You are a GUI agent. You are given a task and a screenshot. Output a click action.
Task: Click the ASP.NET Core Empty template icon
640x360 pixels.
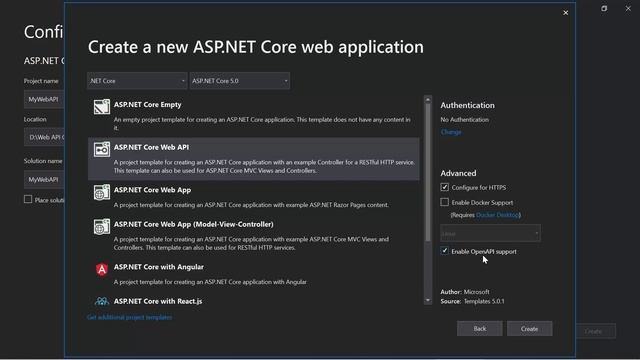pyautogui.click(x=102, y=107)
